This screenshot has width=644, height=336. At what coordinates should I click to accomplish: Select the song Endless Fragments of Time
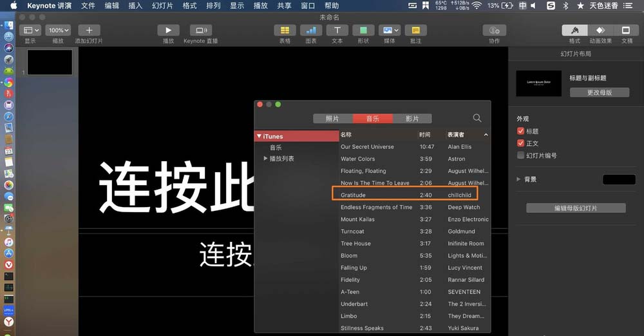click(415, 207)
